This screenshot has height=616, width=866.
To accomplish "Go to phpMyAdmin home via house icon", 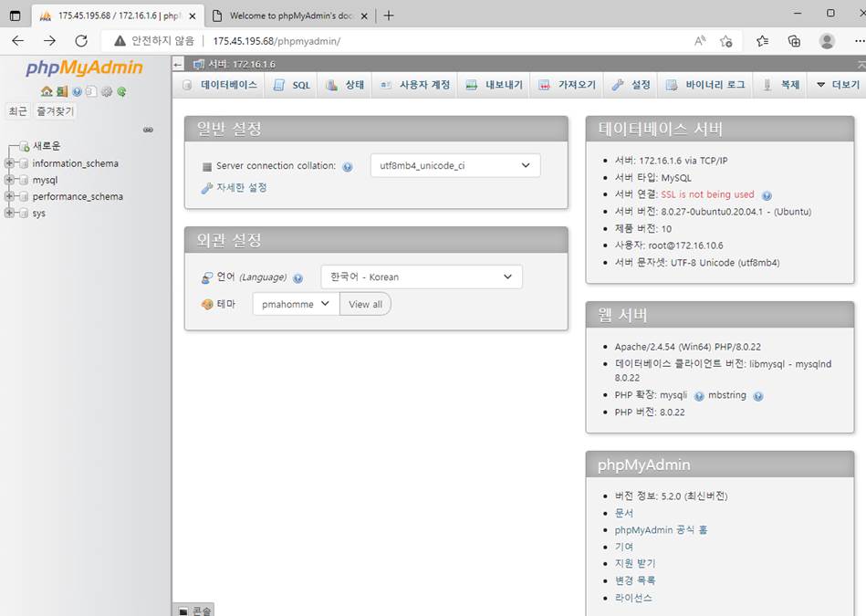I will [x=47, y=91].
